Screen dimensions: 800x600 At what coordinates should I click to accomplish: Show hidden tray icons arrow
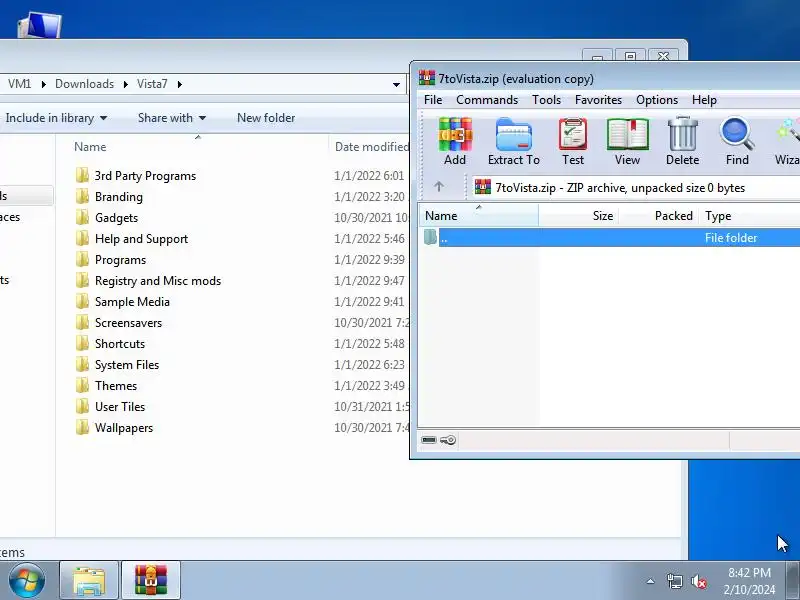(x=650, y=581)
